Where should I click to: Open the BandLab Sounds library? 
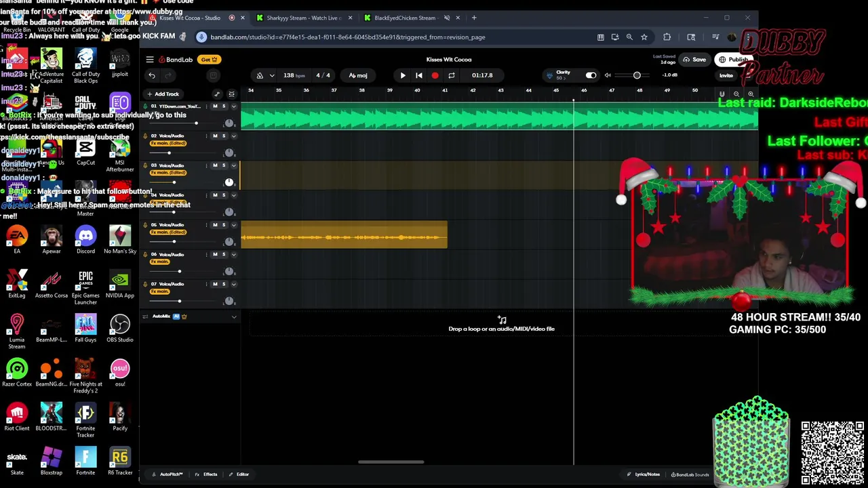pyautogui.click(x=690, y=474)
